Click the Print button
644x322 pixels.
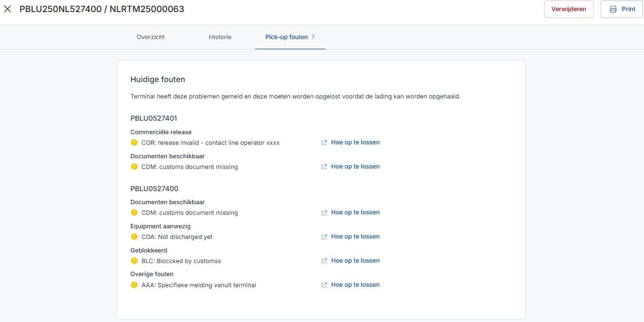pyautogui.click(x=621, y=9)
